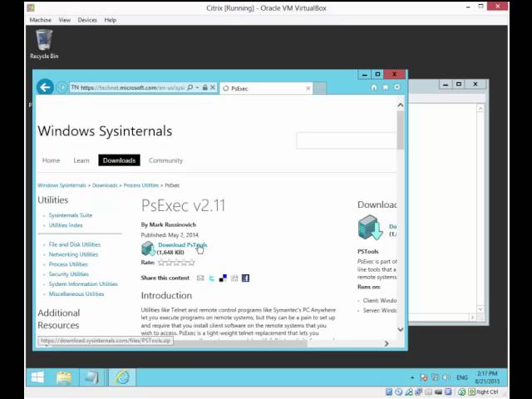This screenshot has width=532, height=399.
Task: Open the browser Home icon
Action: point(374,87)
